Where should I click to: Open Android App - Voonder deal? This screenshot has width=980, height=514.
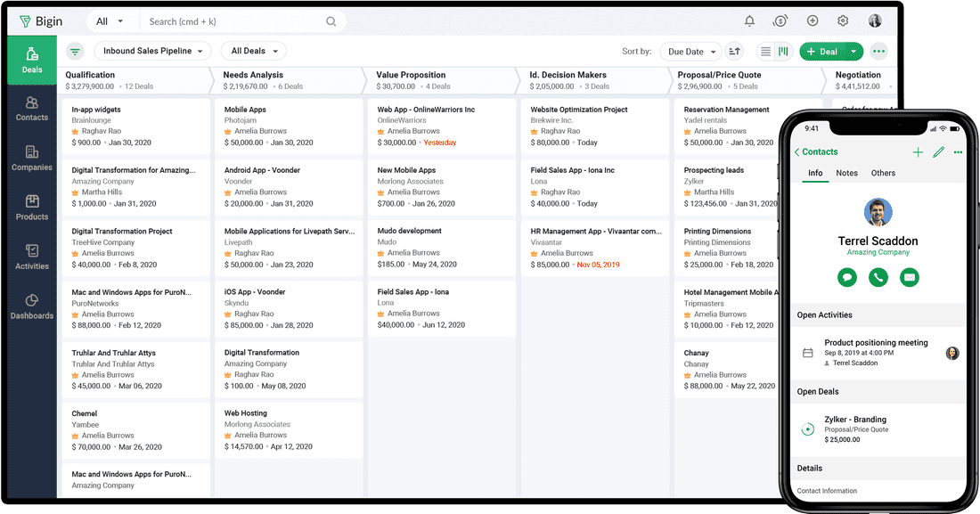289,186
